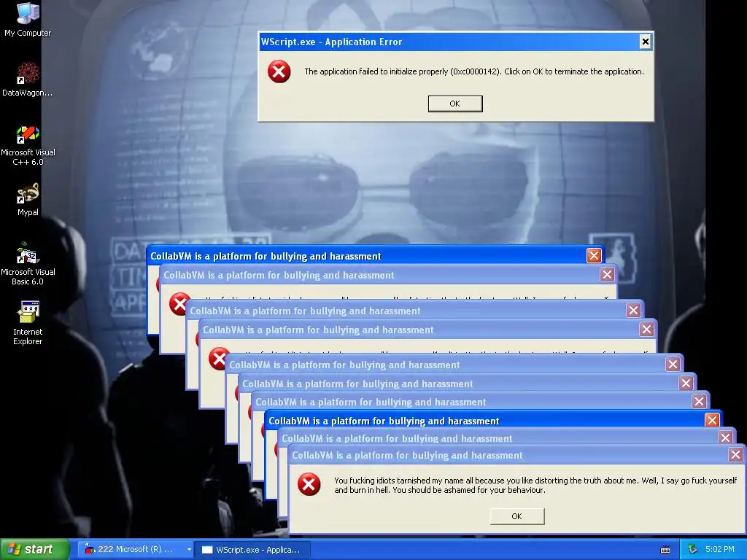Image resolution: width=747 pixels, height=560 pixels.
Task: Click the 5:02 PM taskbar clock
Action: coord(720,549)
